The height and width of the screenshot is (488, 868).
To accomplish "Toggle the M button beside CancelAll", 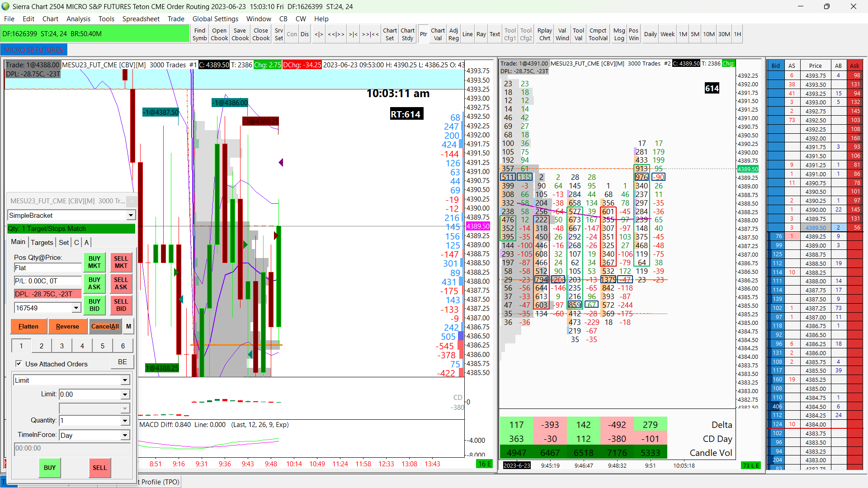I will (129, 326).
